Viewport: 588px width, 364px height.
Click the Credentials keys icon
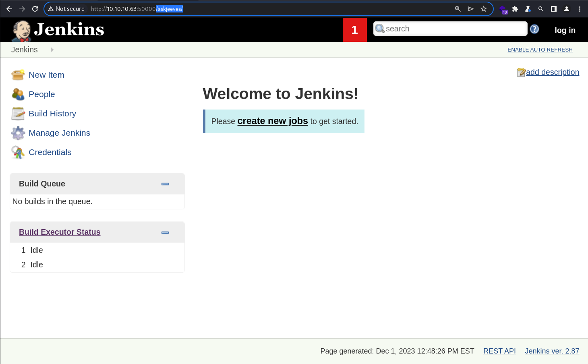click(x=18, y=152)
